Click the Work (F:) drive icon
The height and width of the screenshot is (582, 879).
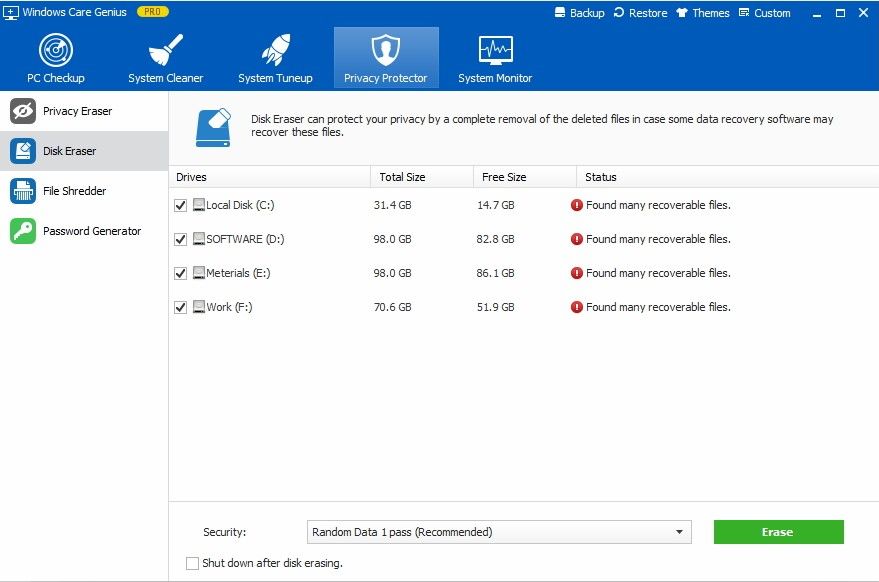click(x=199, y=307)
